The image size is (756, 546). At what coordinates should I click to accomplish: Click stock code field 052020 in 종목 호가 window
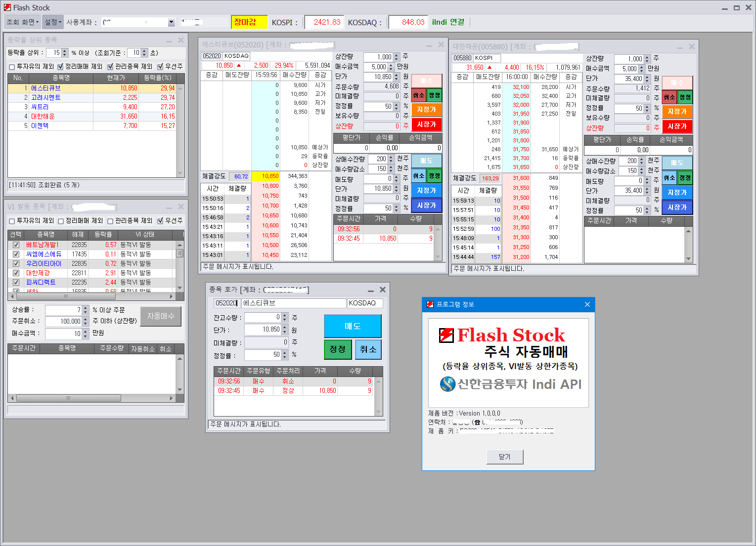click(x=226, y=303)
